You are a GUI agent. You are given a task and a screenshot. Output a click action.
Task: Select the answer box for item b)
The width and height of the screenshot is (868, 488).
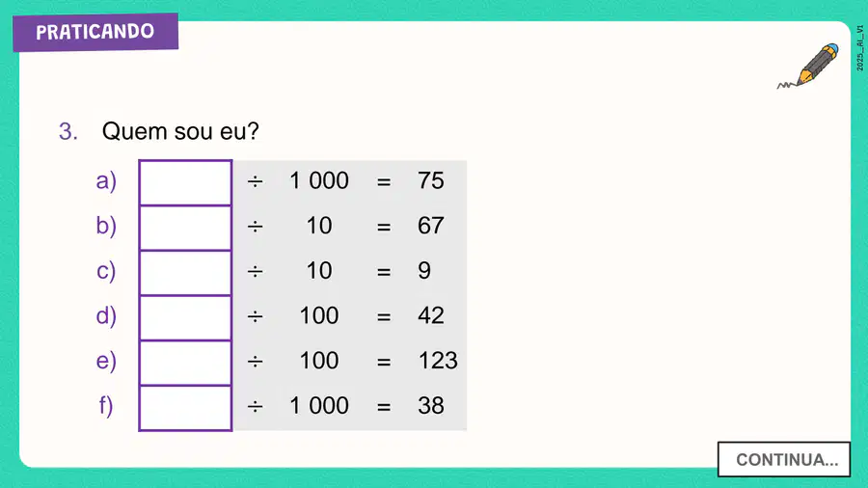(185, 228)
